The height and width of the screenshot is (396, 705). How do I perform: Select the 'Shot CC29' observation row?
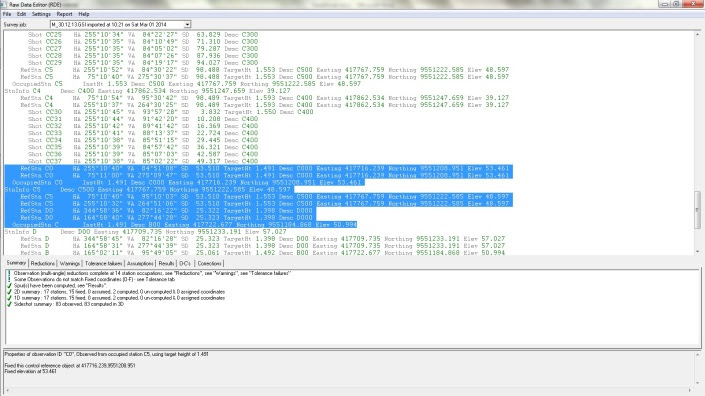(x=143, y=63)
